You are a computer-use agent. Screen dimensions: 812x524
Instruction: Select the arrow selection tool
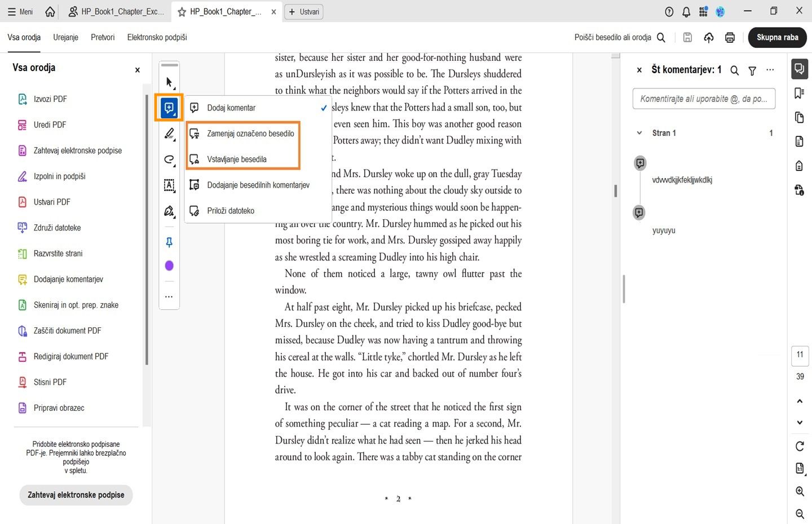(169, 83)
